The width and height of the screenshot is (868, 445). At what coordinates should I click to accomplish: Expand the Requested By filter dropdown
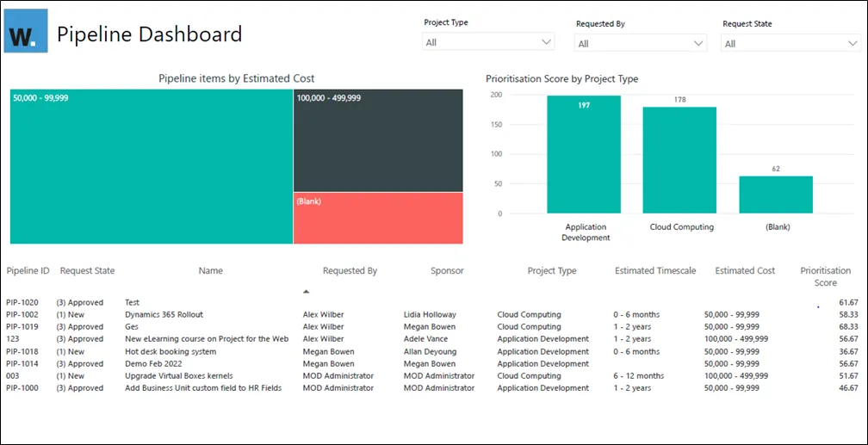[641, 43]
